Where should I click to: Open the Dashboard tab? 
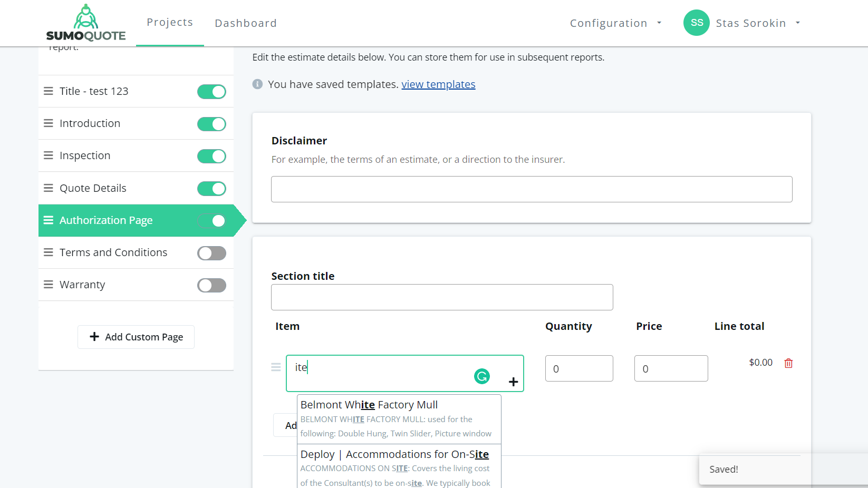(x=246, y=23)
